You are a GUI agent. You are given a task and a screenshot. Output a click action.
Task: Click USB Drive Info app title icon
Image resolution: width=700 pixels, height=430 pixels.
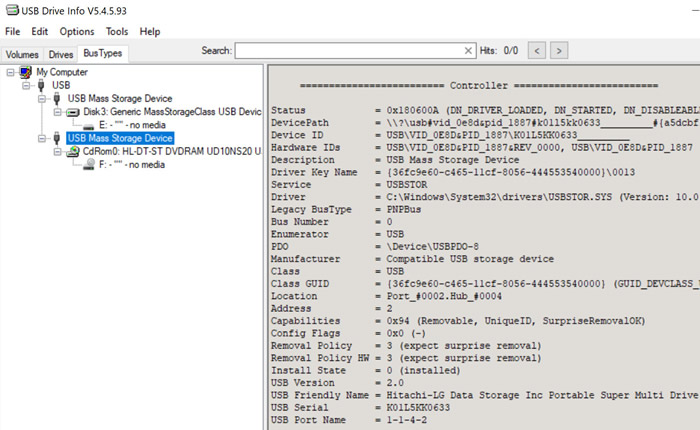(x=11, y=11)
